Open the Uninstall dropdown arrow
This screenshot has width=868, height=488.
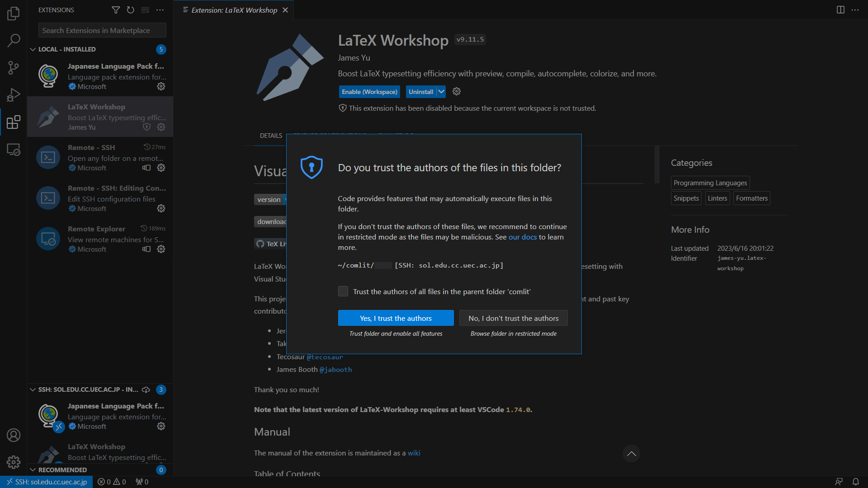pos(441,92)
